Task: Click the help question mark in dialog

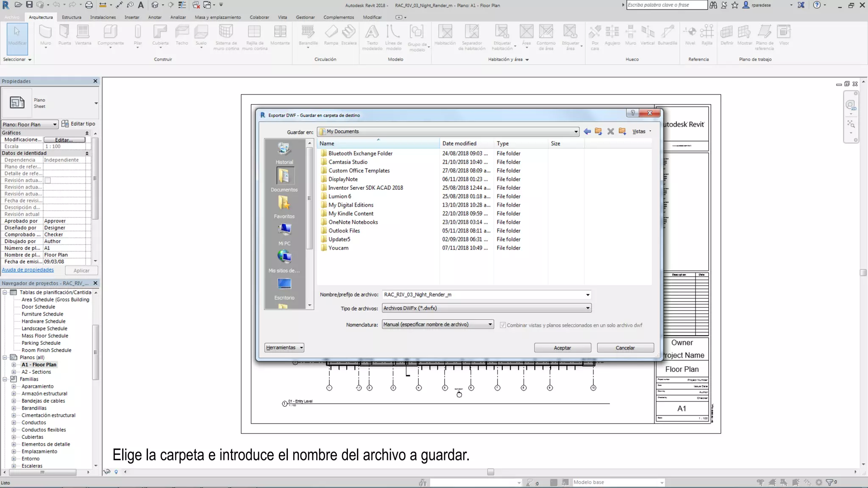Action: coord(632,113)
